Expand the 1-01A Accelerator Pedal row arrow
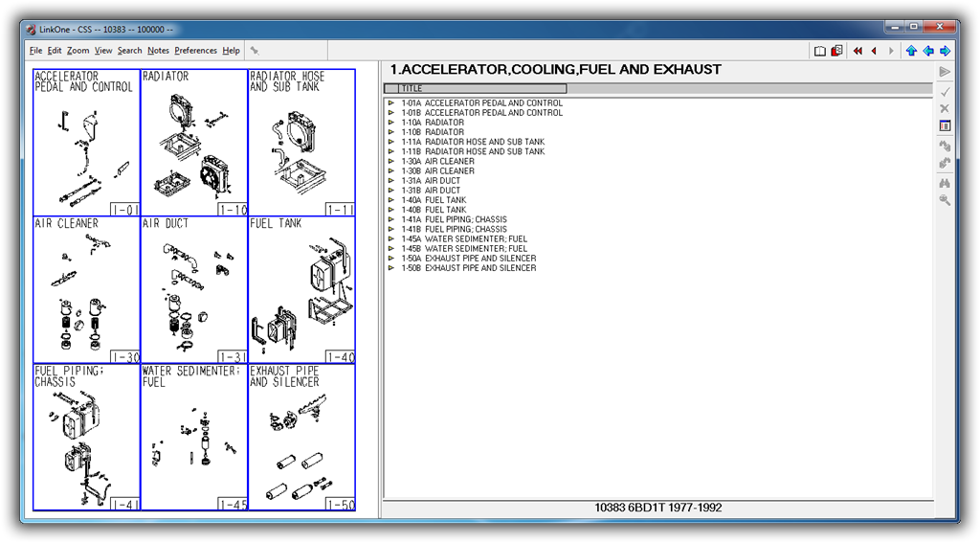 pos(391,103)
